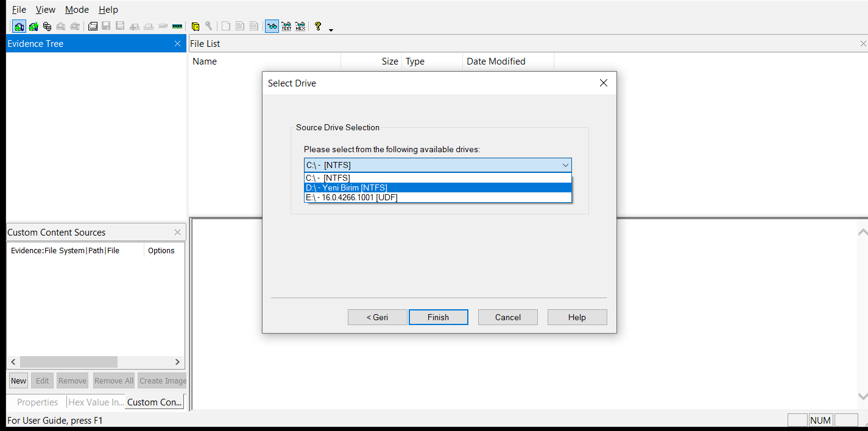Click the yellow question mark Help icon
Viewport: 868px width, 431px height.
317,26
